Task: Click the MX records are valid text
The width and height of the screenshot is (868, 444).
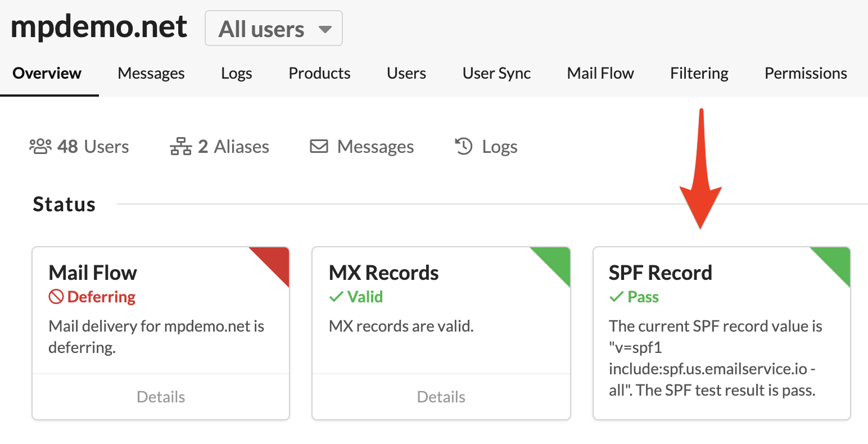Action: point(401,326)
